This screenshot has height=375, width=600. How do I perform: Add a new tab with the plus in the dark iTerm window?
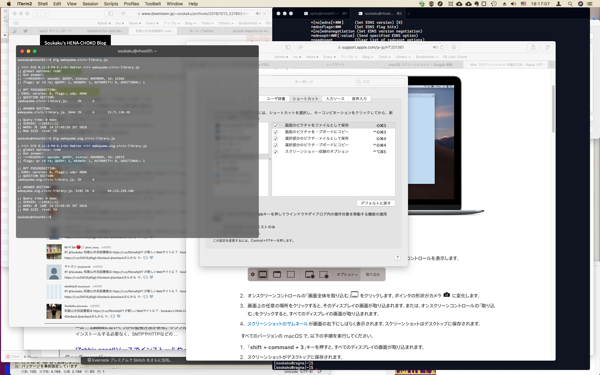pos(408,13)
